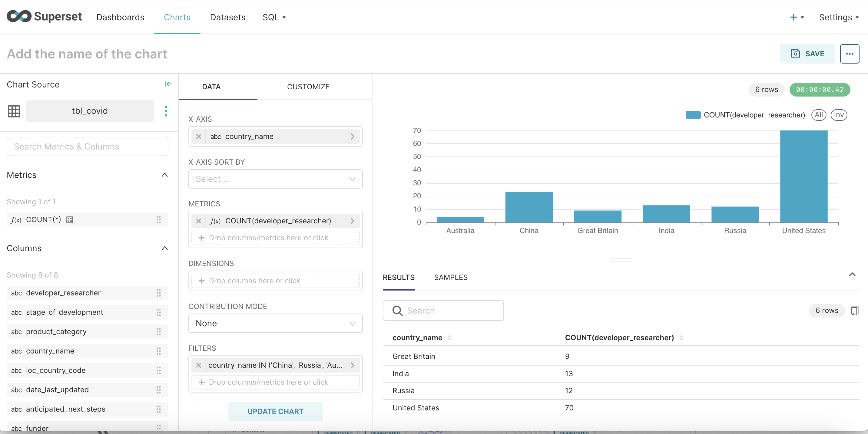Switch to the SAMPLES tab
The image size is (868, 434).
451,278
